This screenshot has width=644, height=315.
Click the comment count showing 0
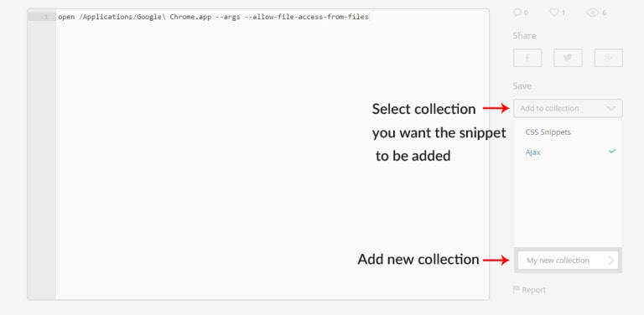click(x=526, y=13)
